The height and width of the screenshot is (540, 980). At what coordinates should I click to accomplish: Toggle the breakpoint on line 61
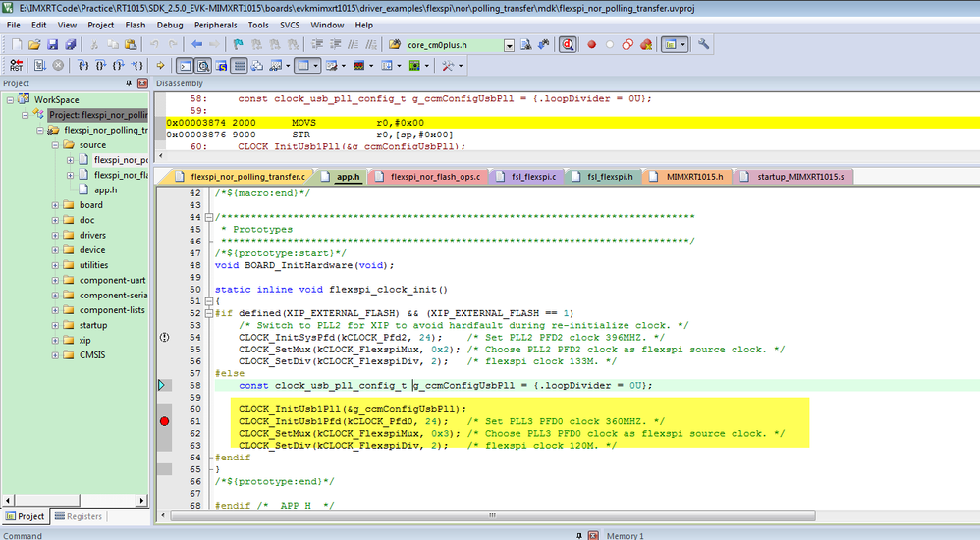[x=164, y=421]
